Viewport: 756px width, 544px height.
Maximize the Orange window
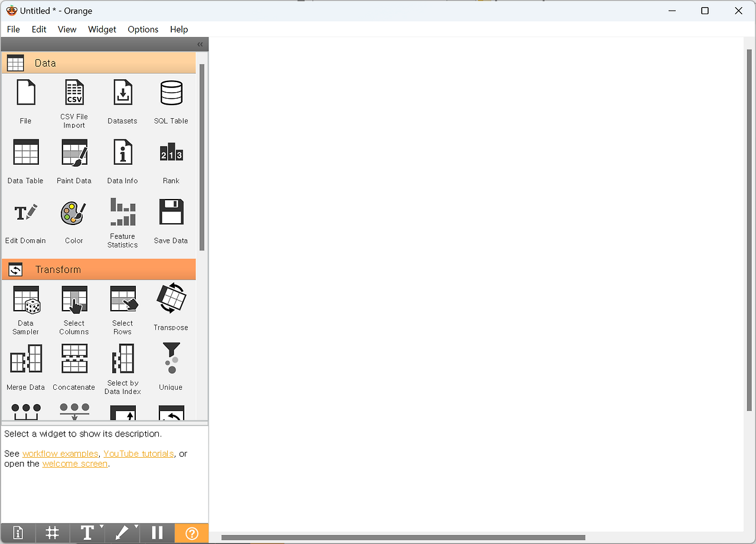[x=705, y=11]
